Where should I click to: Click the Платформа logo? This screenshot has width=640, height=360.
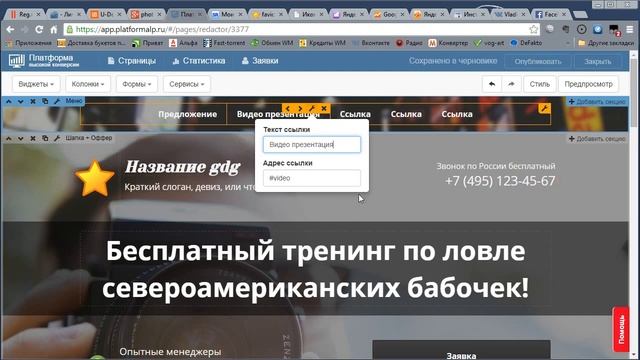(x=44, y=61)
